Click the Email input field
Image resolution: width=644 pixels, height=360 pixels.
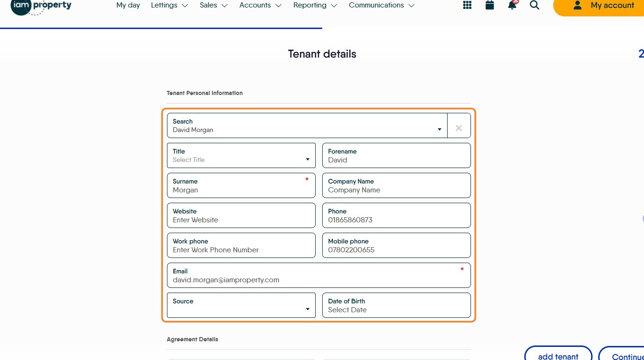pos(318,279)
